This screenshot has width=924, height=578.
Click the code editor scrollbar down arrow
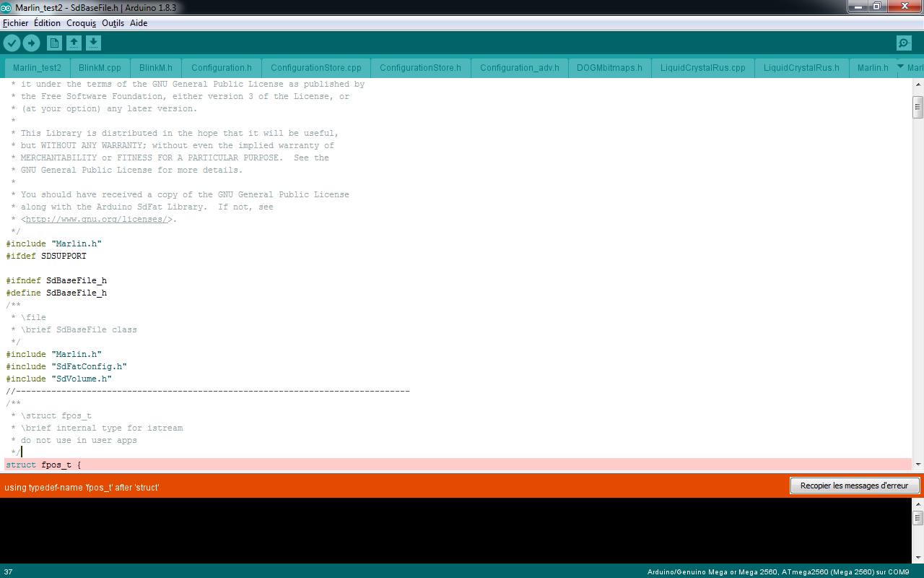(x=918, y=465)
